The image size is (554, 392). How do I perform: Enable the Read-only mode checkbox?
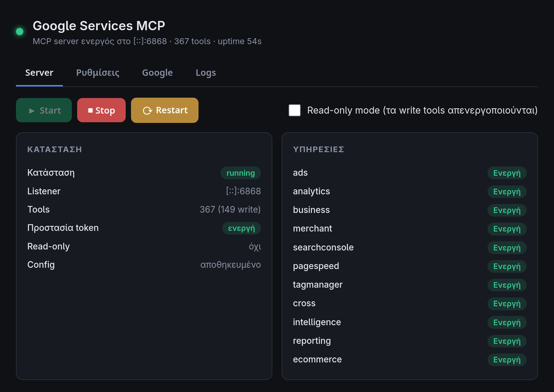pos(295,110)
